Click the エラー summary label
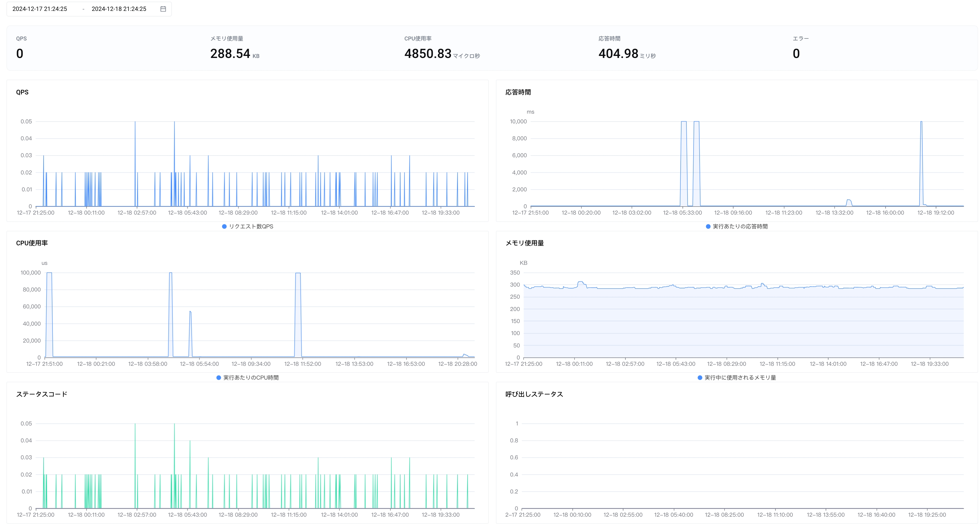Viewport: 980px width, 525px height. click(x=801, y=38)
